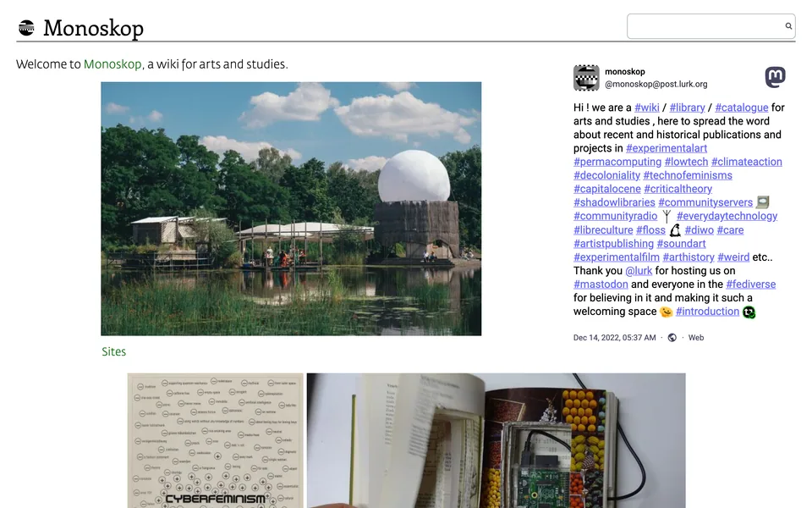The image size is (812, 508).
Task: Open the book with circuit board image
Action: click(x=497, y=440)
